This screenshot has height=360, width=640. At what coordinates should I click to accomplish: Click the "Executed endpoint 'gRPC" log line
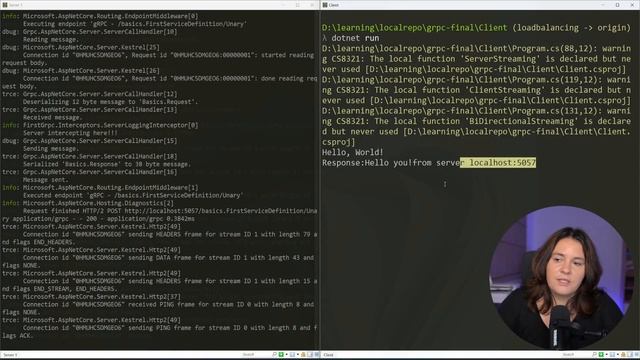pyautogui.click(x=133, y=196)
